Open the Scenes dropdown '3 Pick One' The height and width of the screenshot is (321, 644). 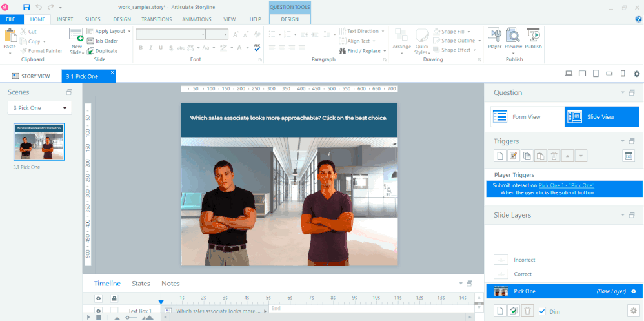[x=39, y=108]
